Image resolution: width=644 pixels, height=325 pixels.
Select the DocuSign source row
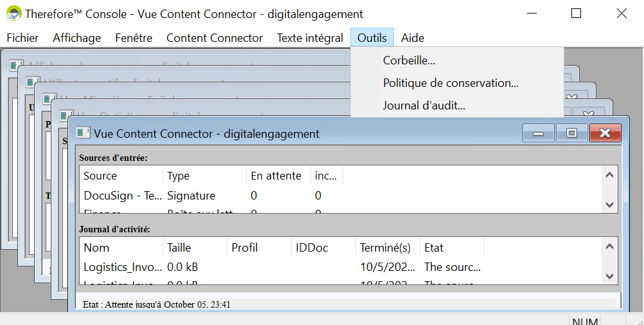(341, 196)
